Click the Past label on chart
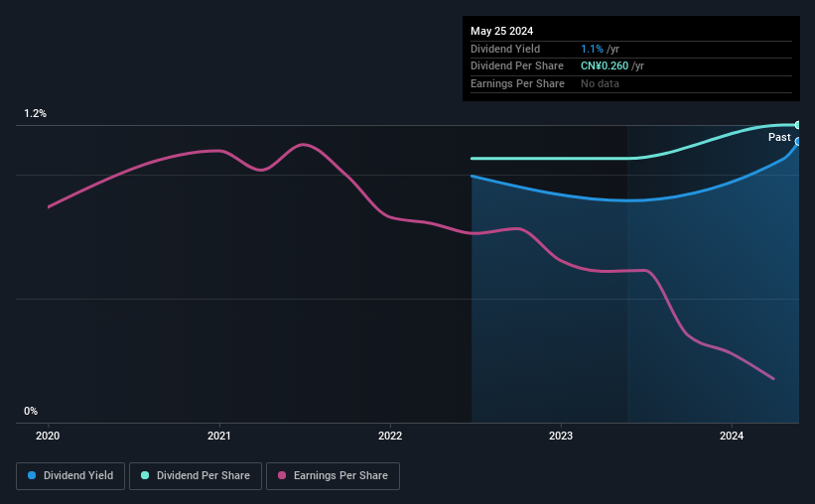This screenshot has width=815, height=504. pos(779,138)
